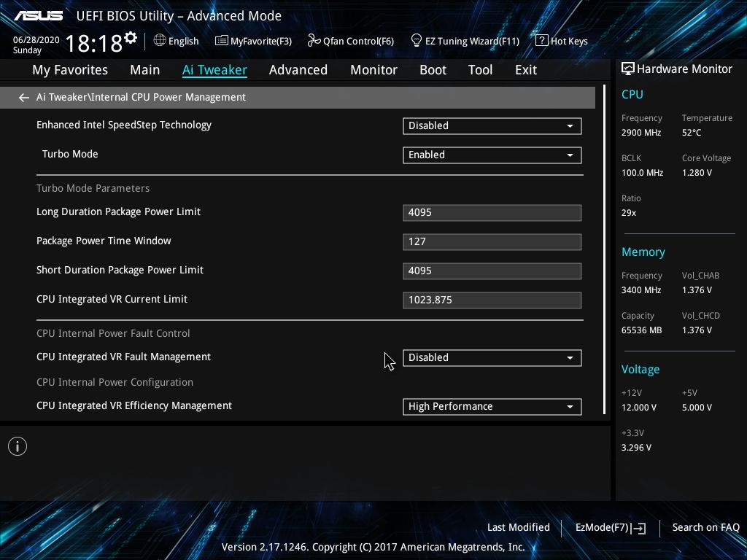Go to the Boot tab
This screenshot has width=747, height=560.
pos(433,70)
